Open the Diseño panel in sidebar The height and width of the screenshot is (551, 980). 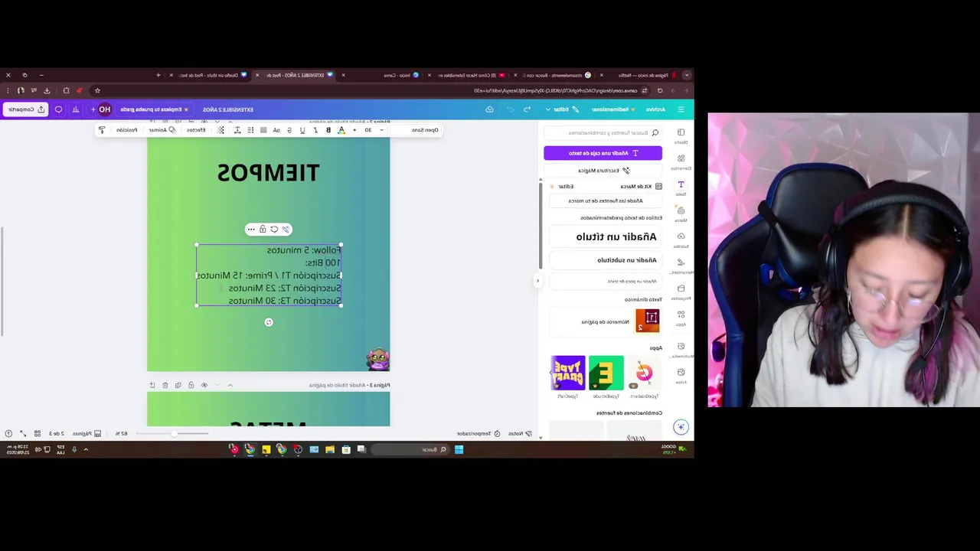point(681,135)
